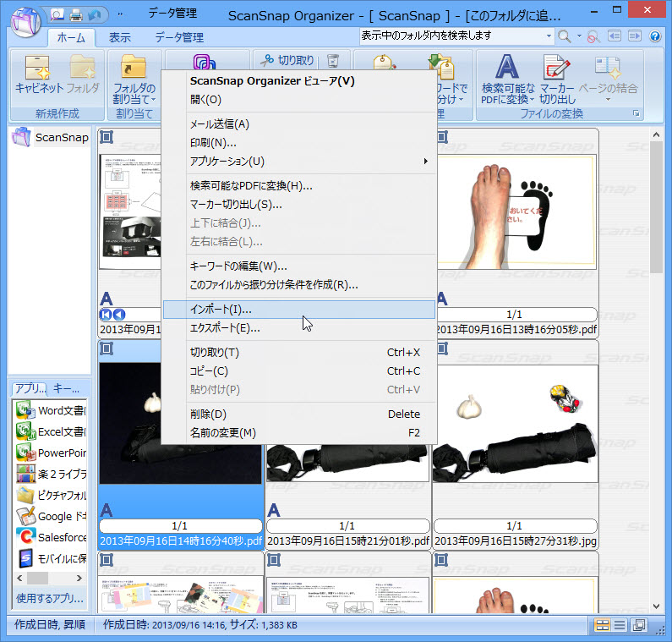Click the previous search result icon
Image resolution: width=672 pixels, height=642 pixels.
pyautogui.click(x=615, y=36)
